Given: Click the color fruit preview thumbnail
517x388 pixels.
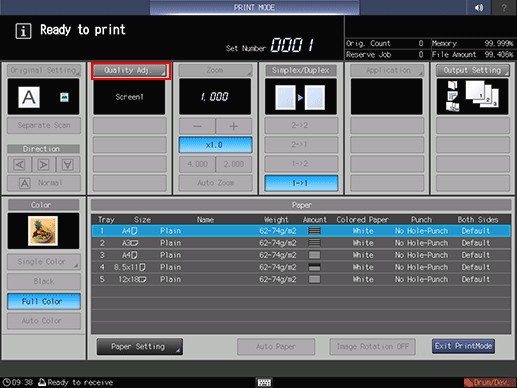Looking at the screenshot, I should coord(43,231).
